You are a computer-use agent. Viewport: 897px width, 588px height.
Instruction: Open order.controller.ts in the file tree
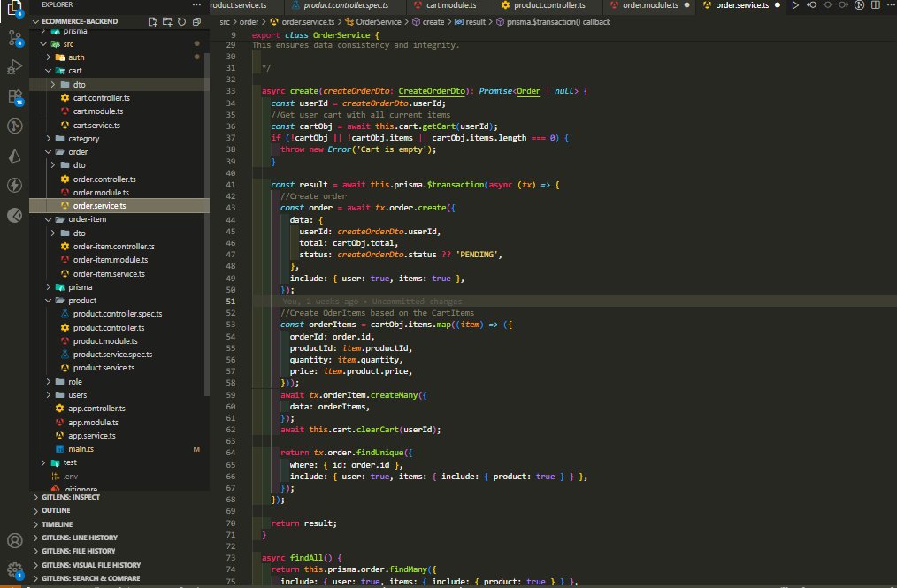104,179
